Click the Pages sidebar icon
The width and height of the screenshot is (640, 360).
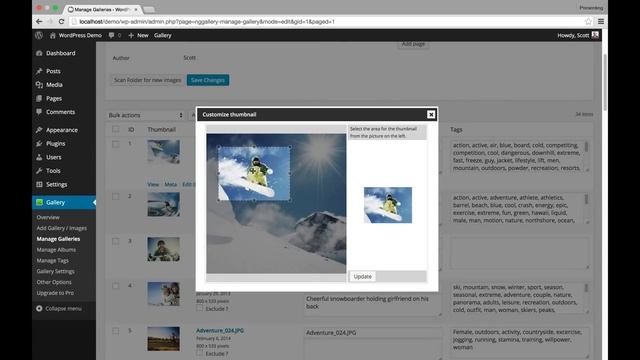coord(39,98)
